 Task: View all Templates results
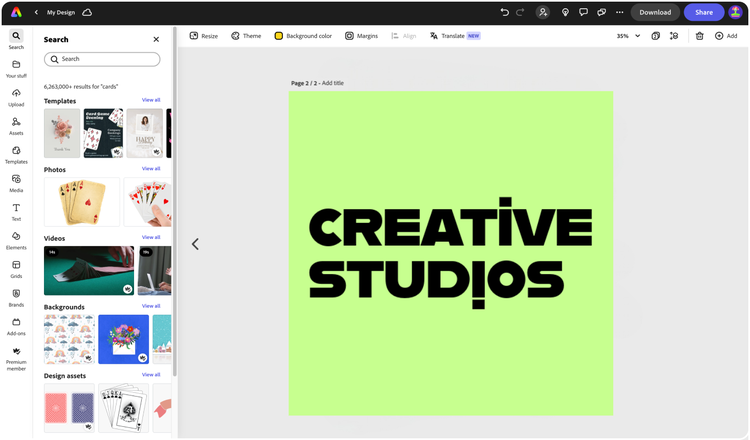point(151,100)
